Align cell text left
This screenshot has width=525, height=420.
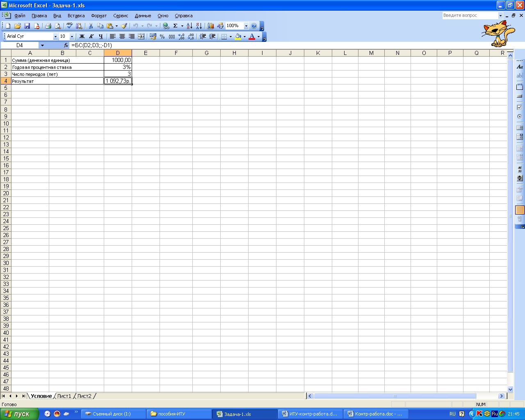112,37
